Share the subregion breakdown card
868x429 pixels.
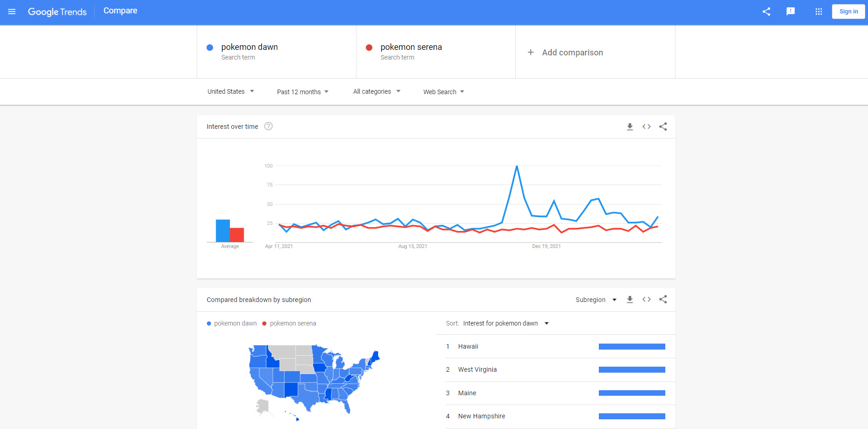click(x=663, y=300)
